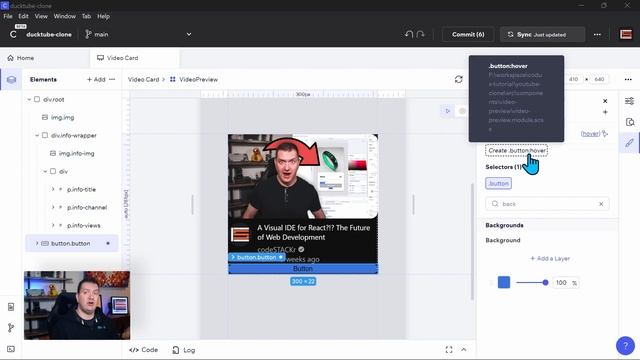Click Create .button:hover

[x=516, y=151]
